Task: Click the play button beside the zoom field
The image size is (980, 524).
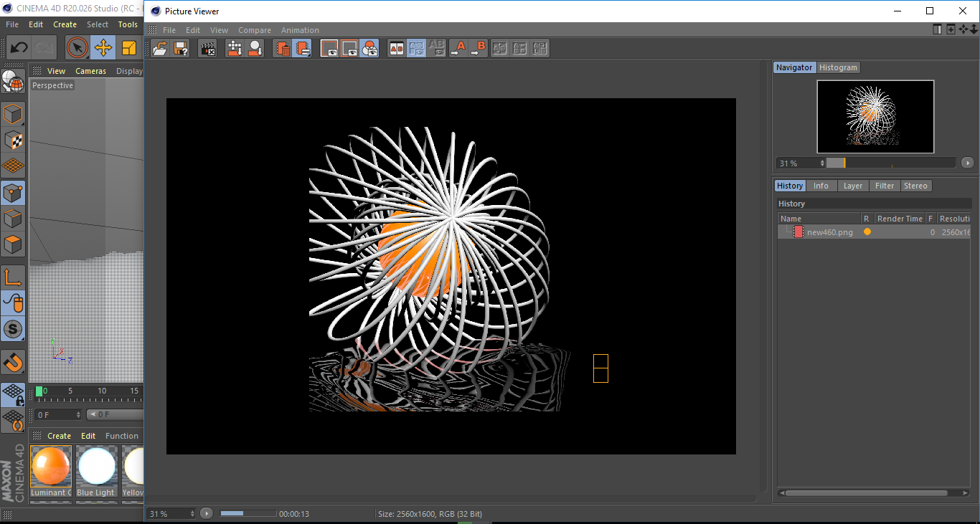Action: 207,513
